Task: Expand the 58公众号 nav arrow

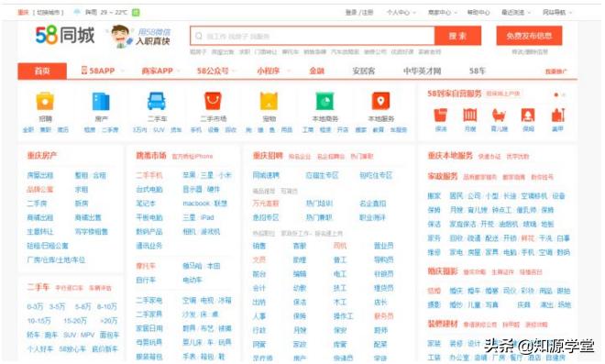Action: click(x=234, y=71)
